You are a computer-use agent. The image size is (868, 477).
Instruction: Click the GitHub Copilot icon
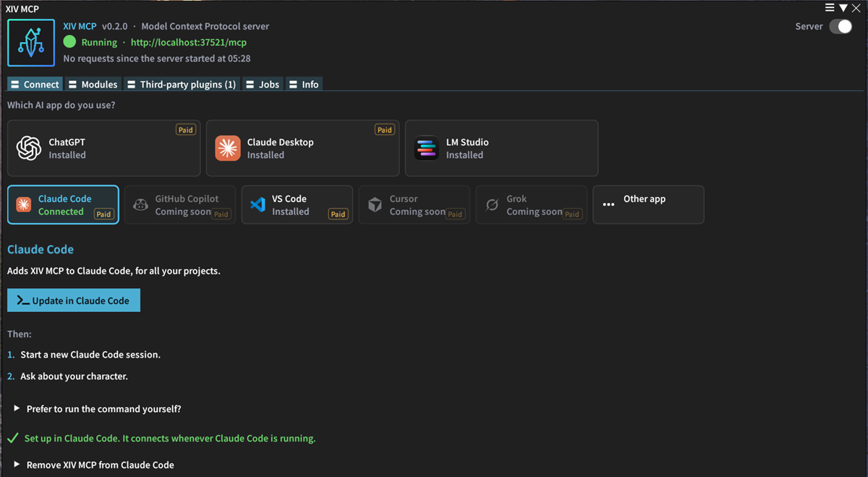click(x=141, y=205)
